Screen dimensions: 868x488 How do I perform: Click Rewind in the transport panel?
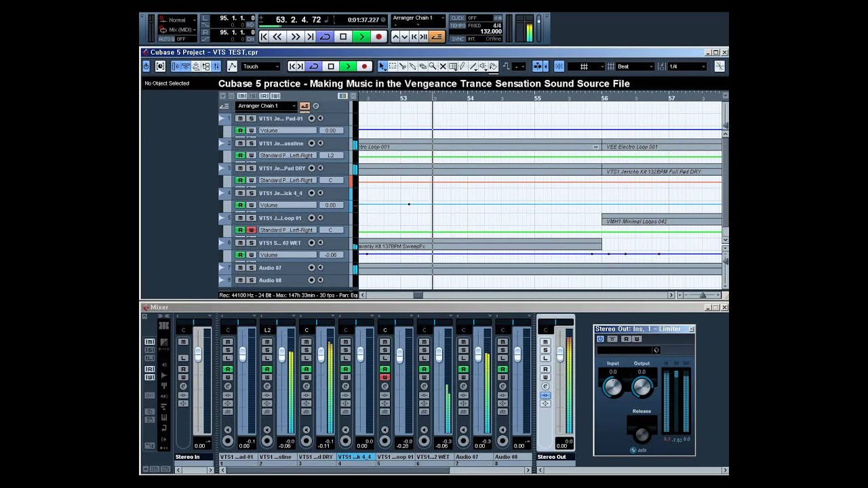click(277, 37)
